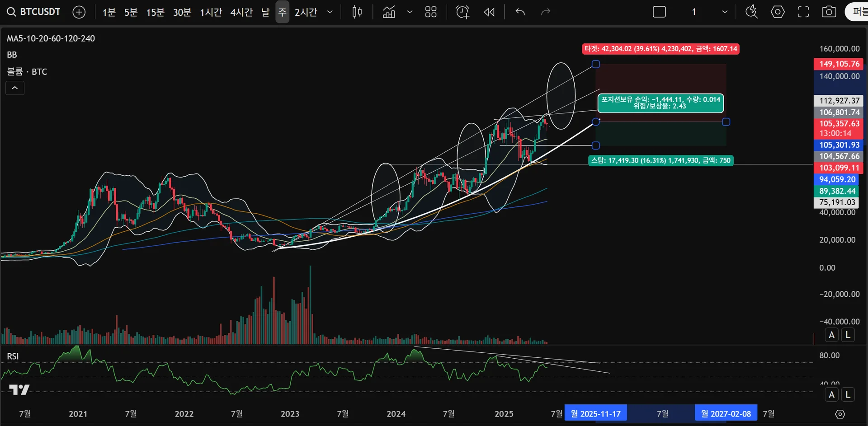Select the 1시간 timeframe
The width and height of the screenshot is (868, 426).
pos(211,12)
